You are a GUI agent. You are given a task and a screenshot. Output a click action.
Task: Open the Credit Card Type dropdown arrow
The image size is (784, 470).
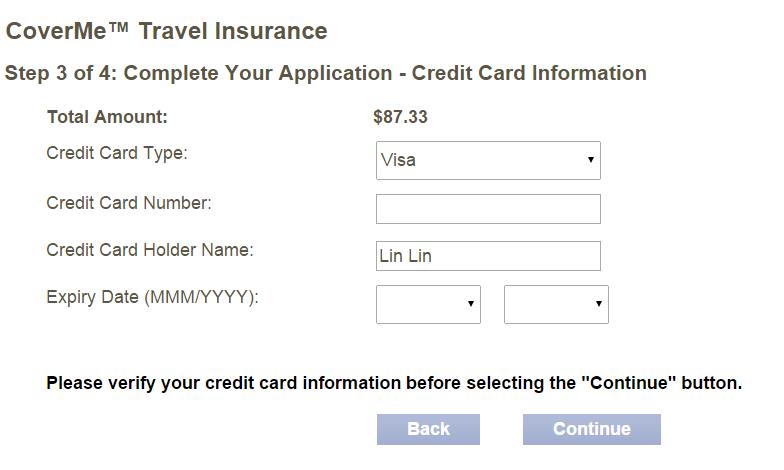click(x=590, y=160)
